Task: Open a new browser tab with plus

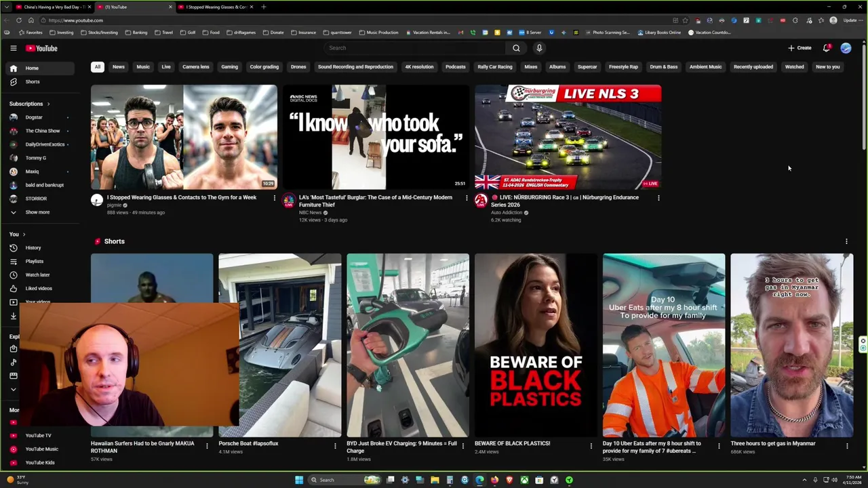Action: coord(263,7)
